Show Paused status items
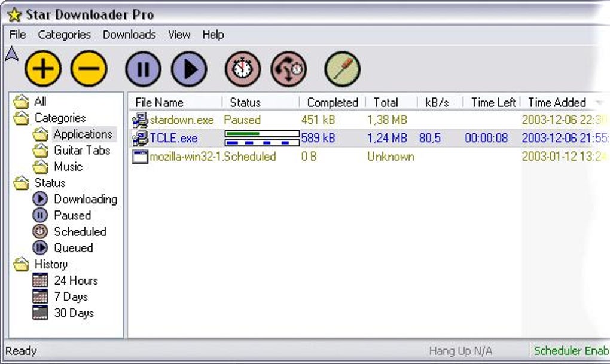The width and height of the screenshot is (610, 364). [x=72, y=215]
